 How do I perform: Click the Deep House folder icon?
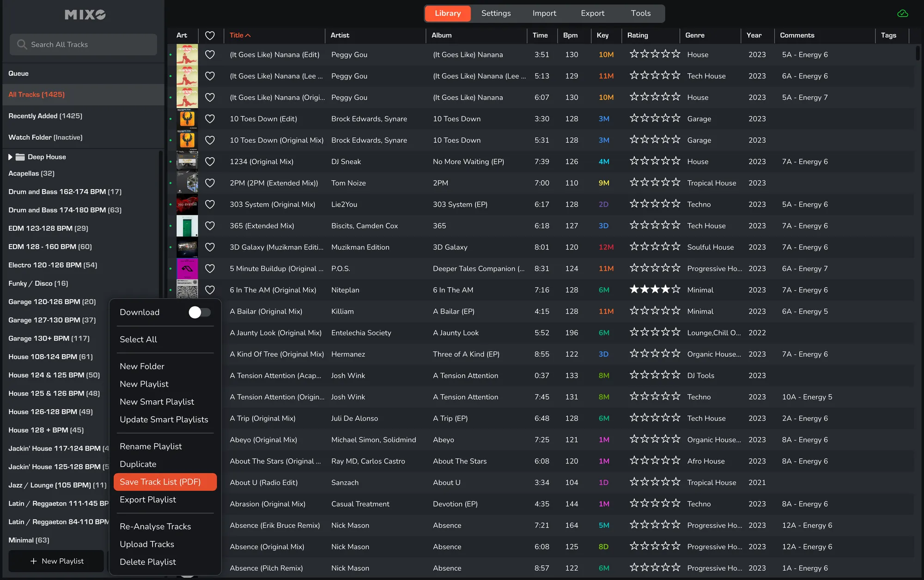point(20,157)
